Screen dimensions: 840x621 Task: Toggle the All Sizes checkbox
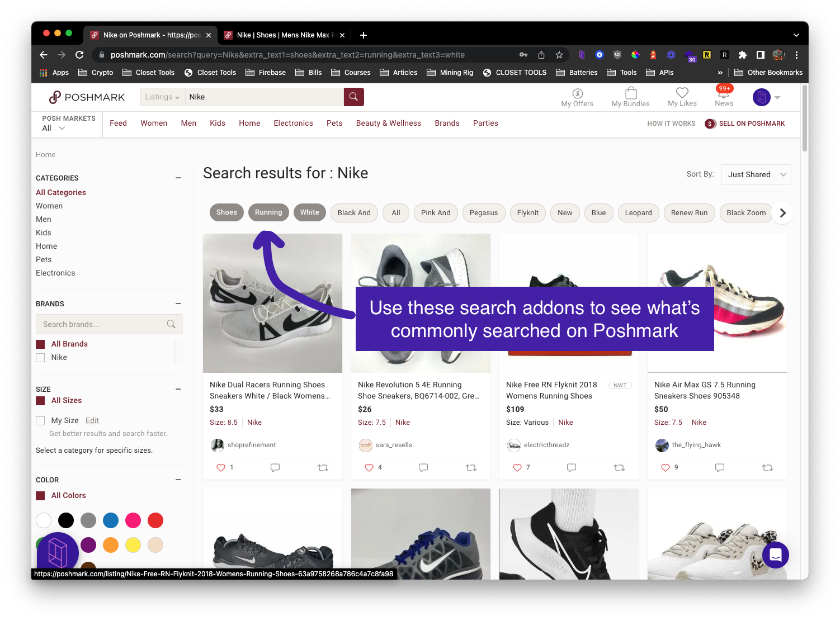(40, 401)
